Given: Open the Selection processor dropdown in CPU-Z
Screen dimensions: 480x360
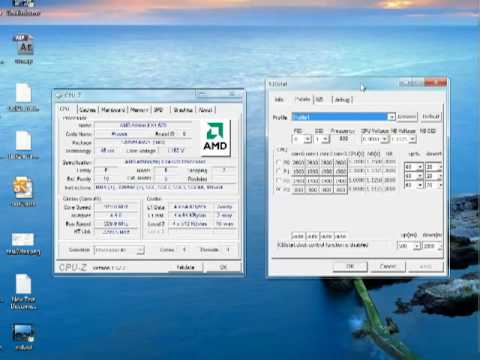Looking at the screenshot, I should point(119,250).
